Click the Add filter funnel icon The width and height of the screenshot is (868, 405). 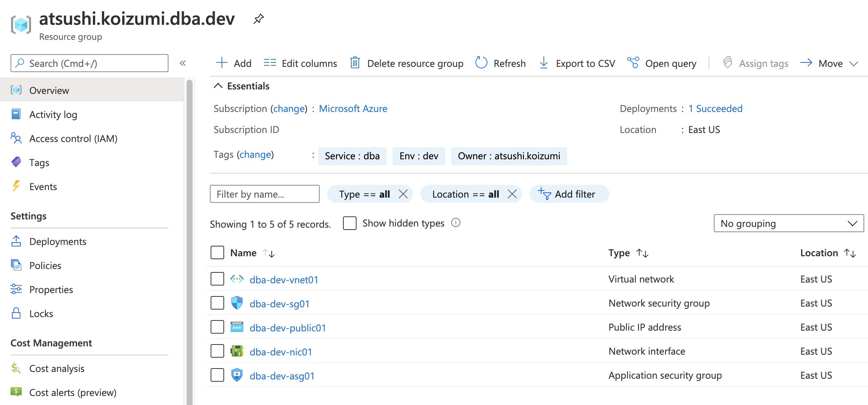click(544, 194)
